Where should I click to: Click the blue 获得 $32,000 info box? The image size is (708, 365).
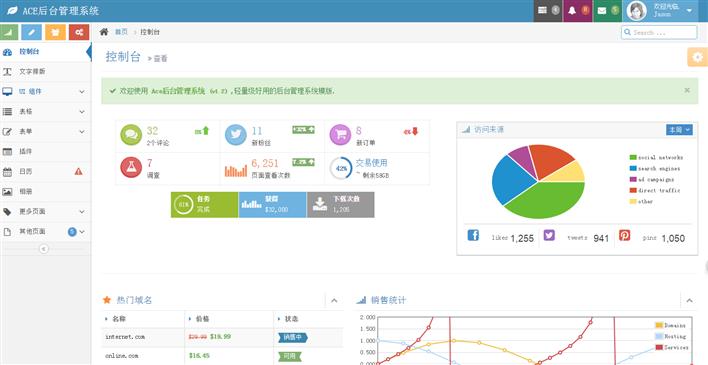273,205
